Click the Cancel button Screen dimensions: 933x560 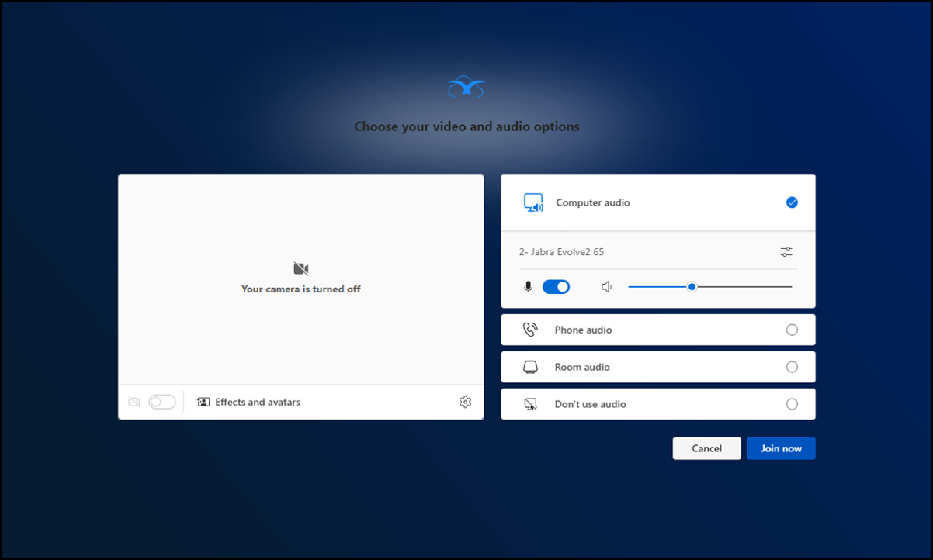click(x=706, y=448)
